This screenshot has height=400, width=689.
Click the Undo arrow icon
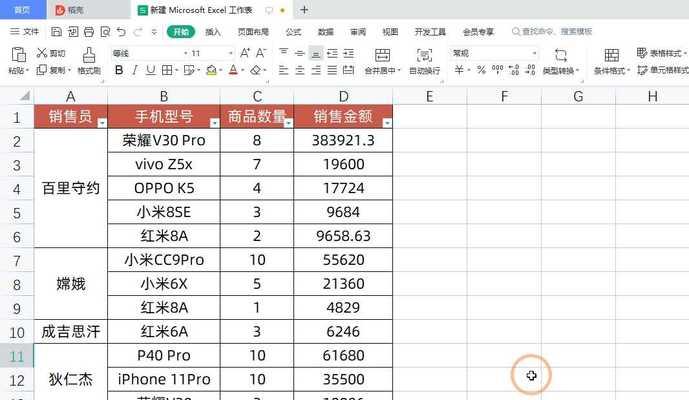pos(121,32)
